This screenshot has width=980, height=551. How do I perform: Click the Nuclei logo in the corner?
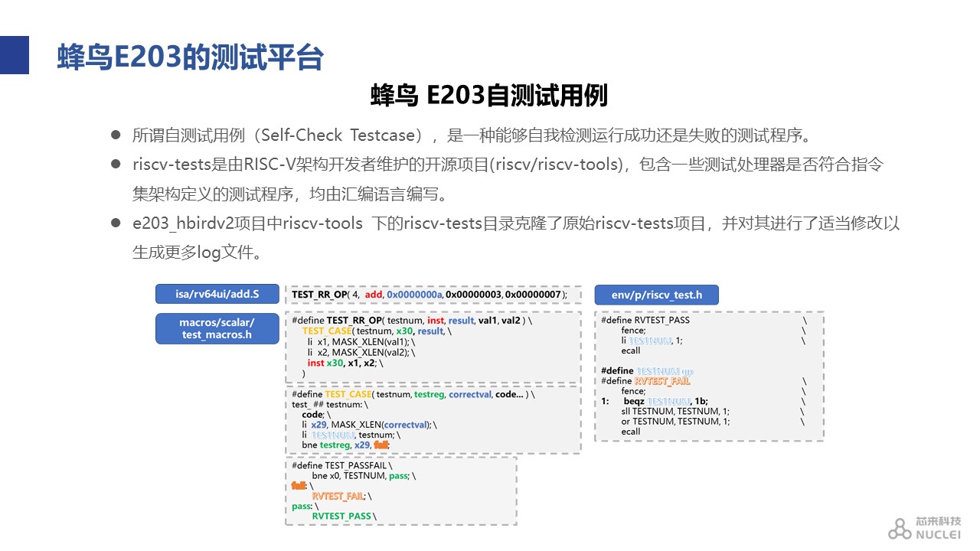click(924, 529)
